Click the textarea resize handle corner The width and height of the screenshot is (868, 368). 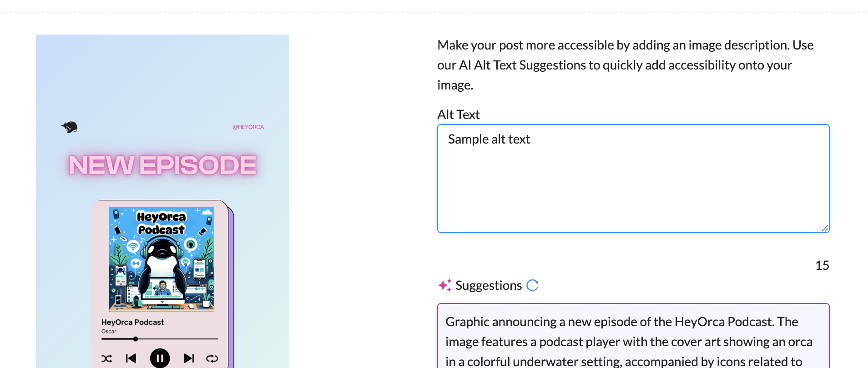tap(825, 228)
